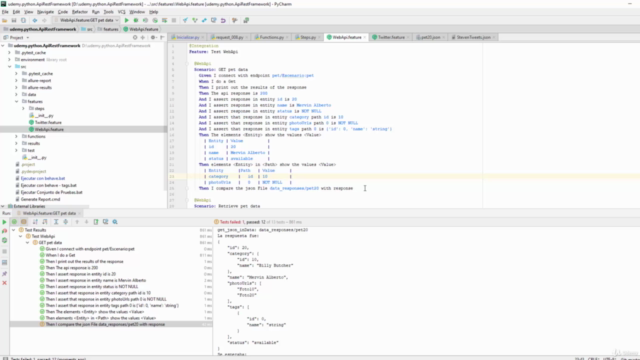
Task: Open the File menu
Action: point(5,12)
